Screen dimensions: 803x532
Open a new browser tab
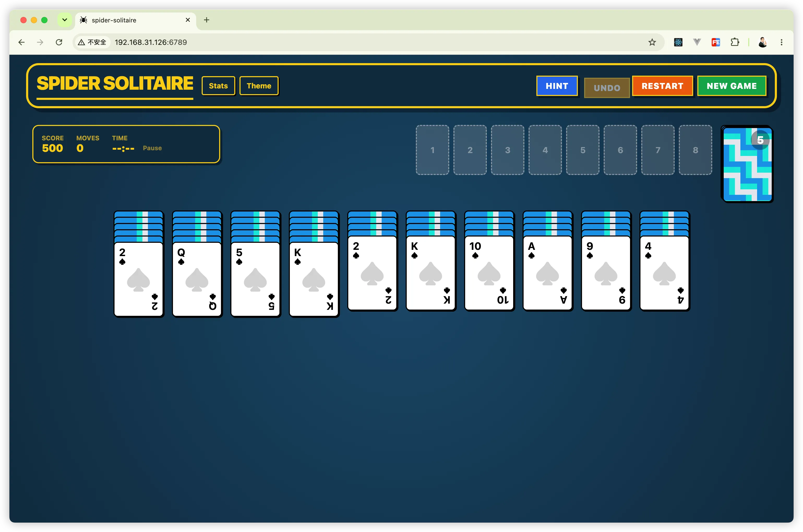point(206,20)
